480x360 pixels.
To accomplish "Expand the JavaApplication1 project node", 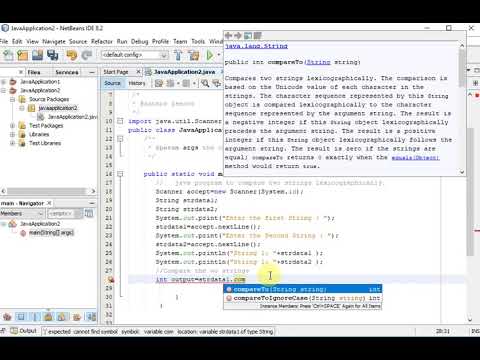I will pos(4,82).
